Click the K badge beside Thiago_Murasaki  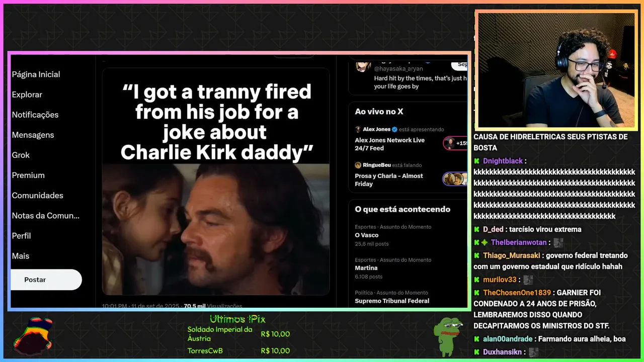(476, 255)
